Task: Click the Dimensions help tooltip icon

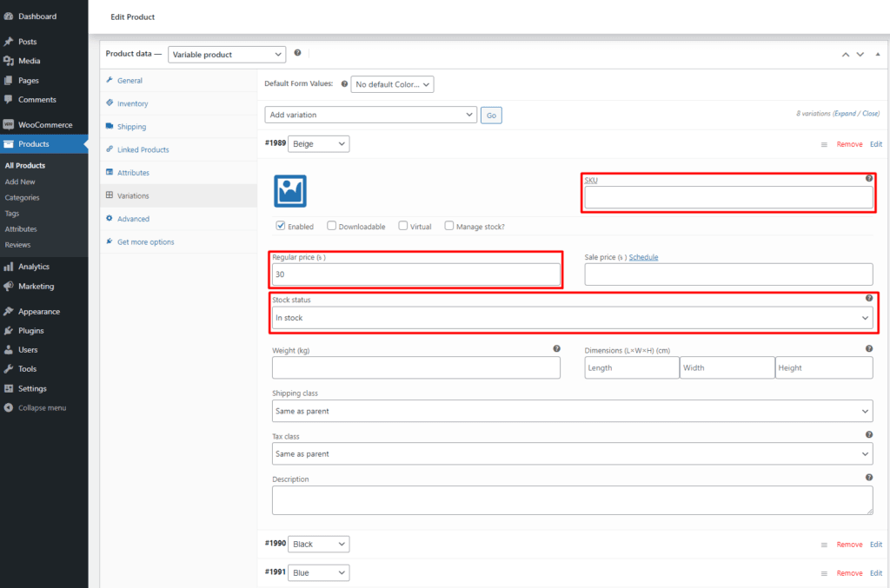Action: [868, 349]
